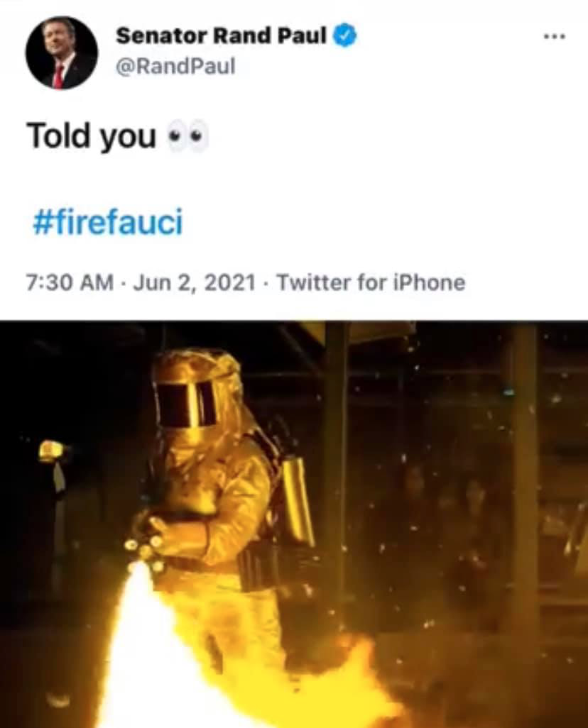Click the 'Senator Rand Paul' display name
The width and height of the screenshot is (588, 728).
coord(222,35)
